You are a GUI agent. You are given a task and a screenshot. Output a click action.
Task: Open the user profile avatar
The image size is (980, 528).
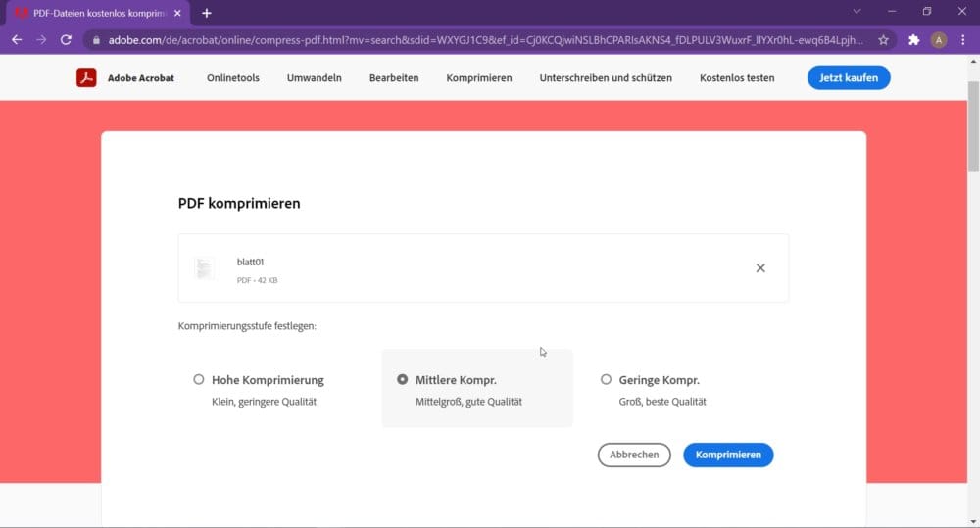pyautogui.click(x=938, y=40)
